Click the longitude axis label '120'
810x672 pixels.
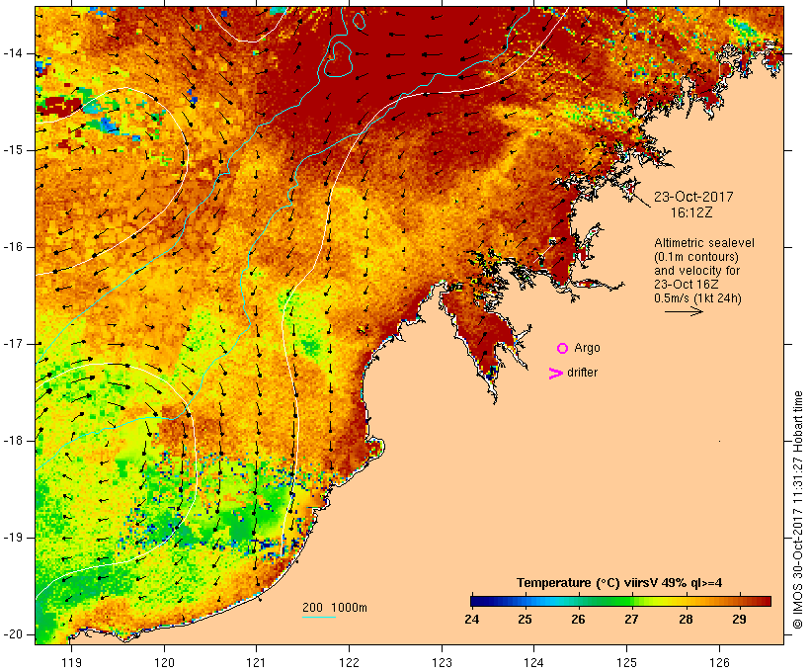point(164,662)
